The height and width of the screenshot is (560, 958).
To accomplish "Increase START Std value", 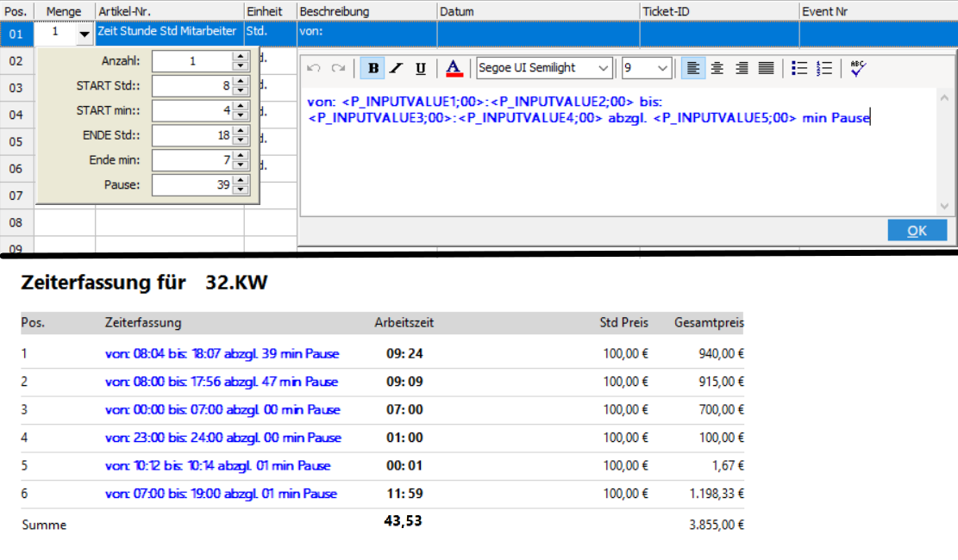I will pos(241,81).
